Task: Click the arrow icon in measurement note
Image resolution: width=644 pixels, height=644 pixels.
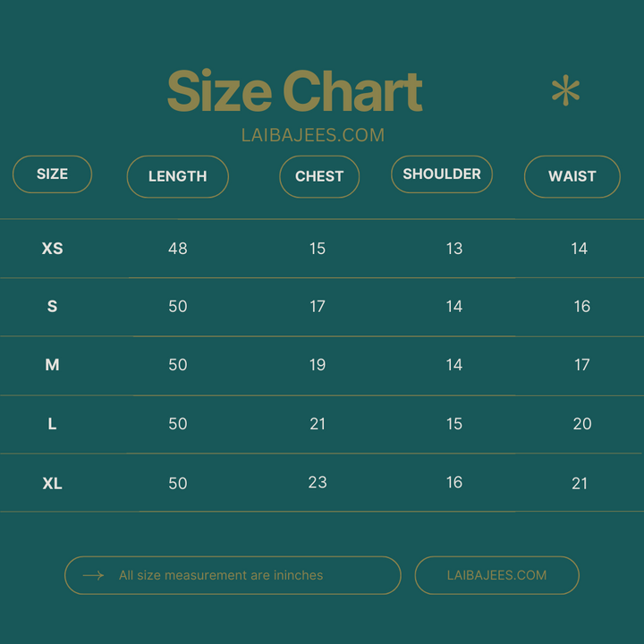Action: pos(93,575)
